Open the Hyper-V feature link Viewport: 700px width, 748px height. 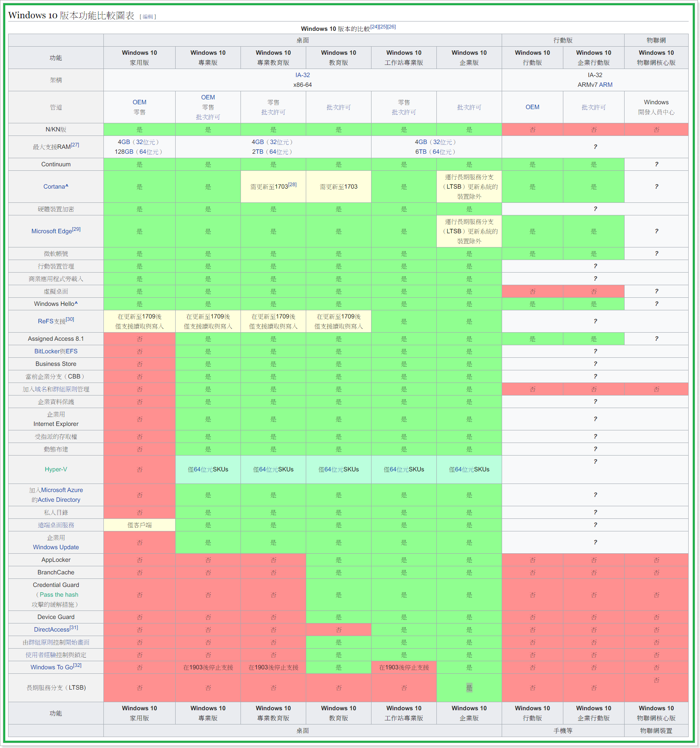pyautogui.click(x=56, y=469)
